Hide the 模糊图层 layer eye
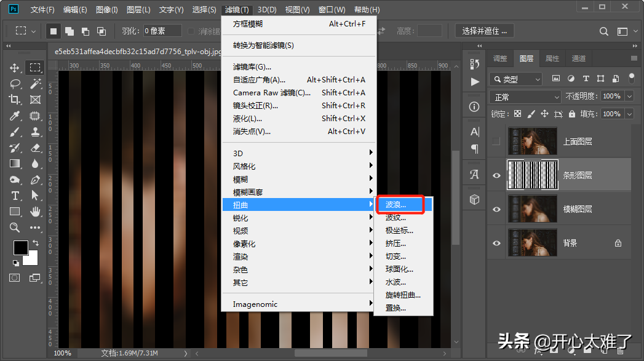The height and width of the screenshot is (361, 644). pyautogui.click(x=496, y=209)
